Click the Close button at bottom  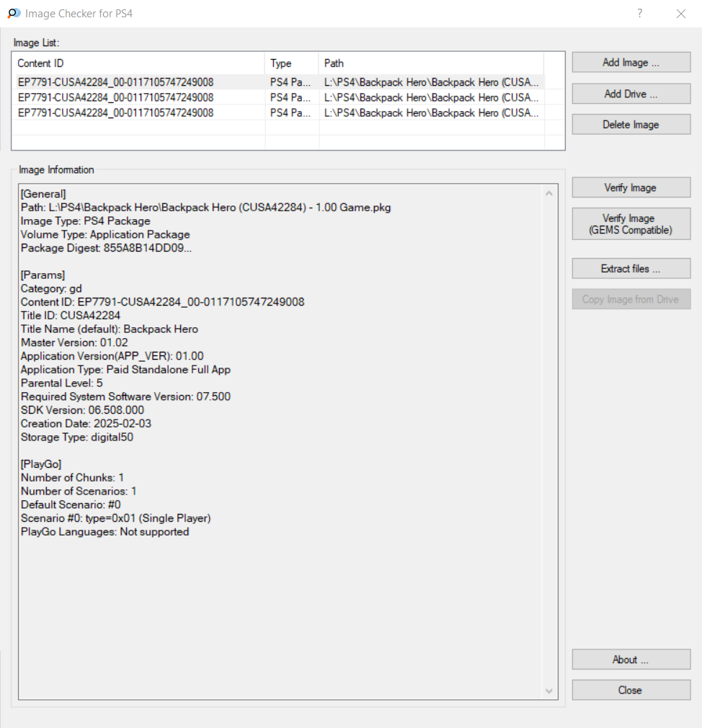(631, 690)
